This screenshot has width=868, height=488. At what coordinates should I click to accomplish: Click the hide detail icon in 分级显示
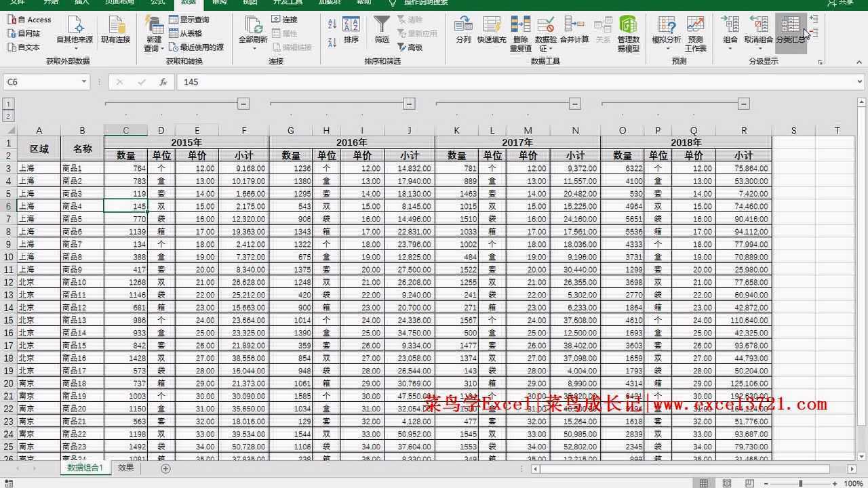[x=814, y=33]
